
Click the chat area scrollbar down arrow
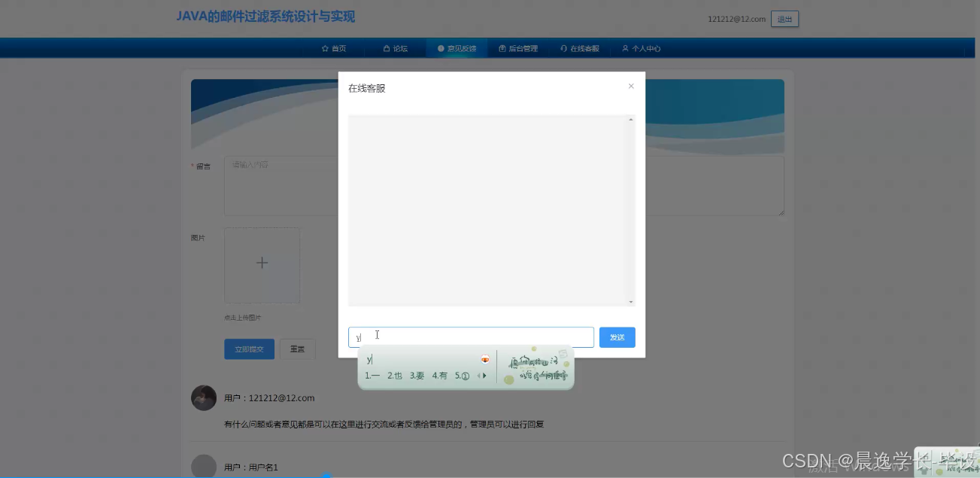point(631,302)
